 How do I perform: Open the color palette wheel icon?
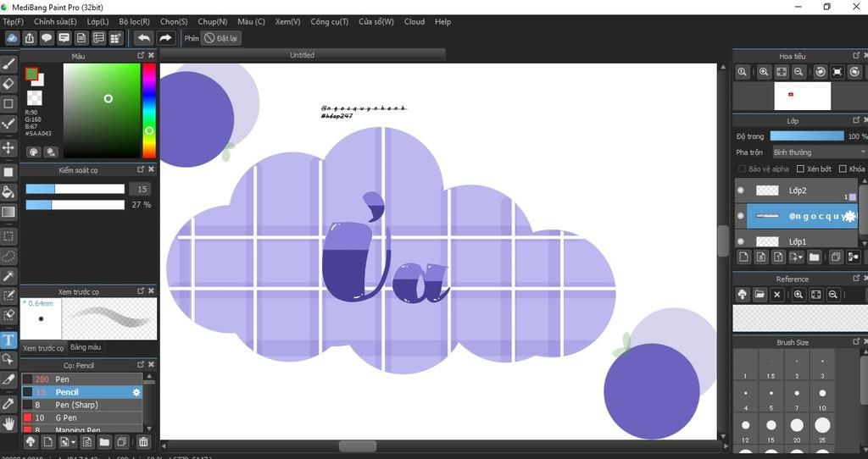[x=34, y=152]
